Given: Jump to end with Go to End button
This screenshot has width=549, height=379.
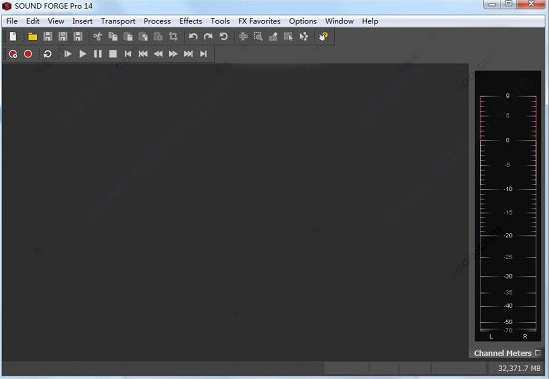Looking at the screenshot, I should [x=203, y=54].
